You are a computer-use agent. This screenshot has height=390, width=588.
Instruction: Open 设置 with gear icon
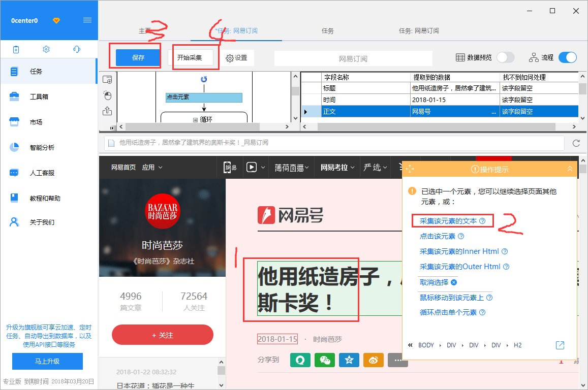point(237,58)
